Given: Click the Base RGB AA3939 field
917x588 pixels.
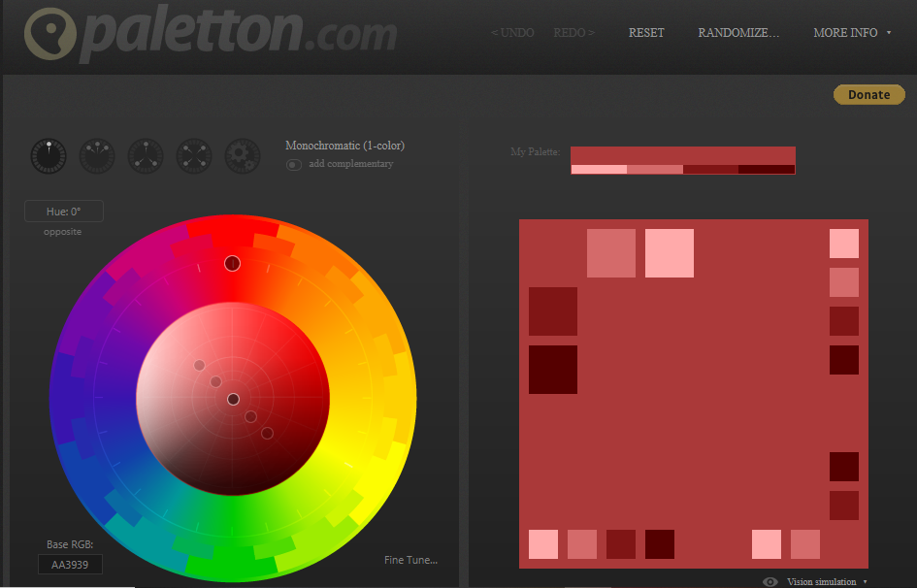Looking at the screenshot, I should click(x=70, y=565).
